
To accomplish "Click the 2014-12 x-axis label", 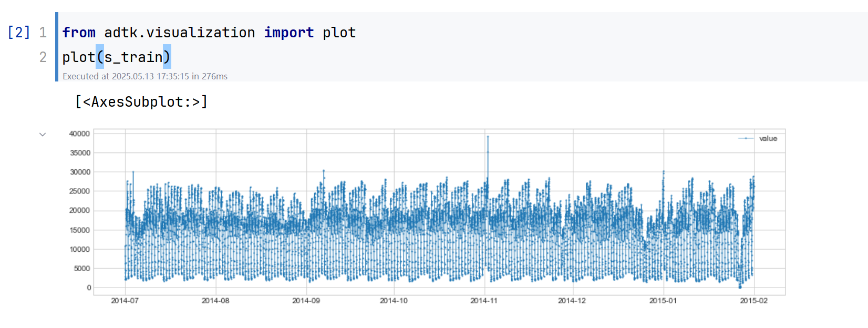I will point(572,301).
